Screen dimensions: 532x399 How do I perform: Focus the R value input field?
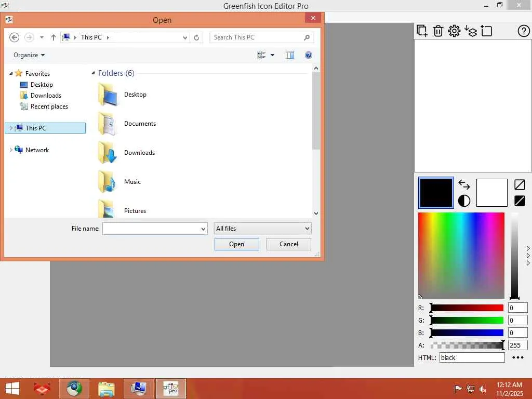[x=517, y=308]
